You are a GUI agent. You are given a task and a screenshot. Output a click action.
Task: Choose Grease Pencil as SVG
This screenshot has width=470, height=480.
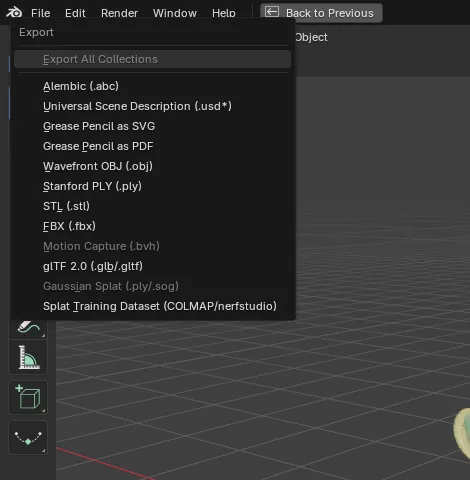coord(152,126)
